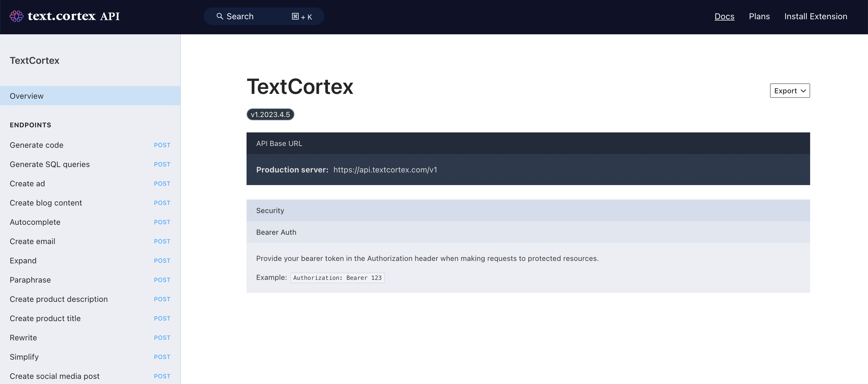Expand the chevron on the Export button
The image size is (868, 384).
pos(803,91)
